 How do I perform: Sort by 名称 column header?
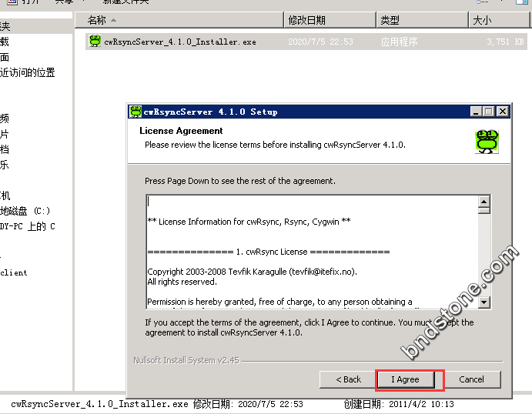(179, 20)
